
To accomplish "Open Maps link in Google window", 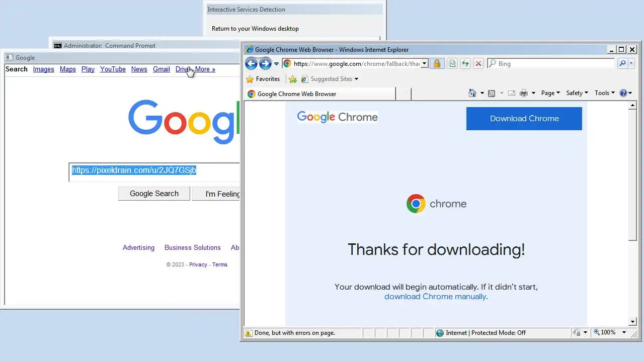I will (68, 69).
